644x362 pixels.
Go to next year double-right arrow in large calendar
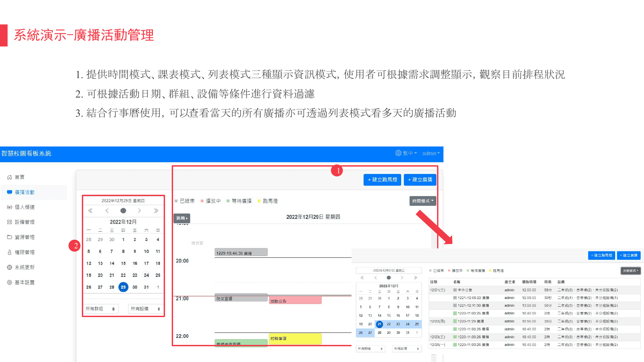(156, 210)
